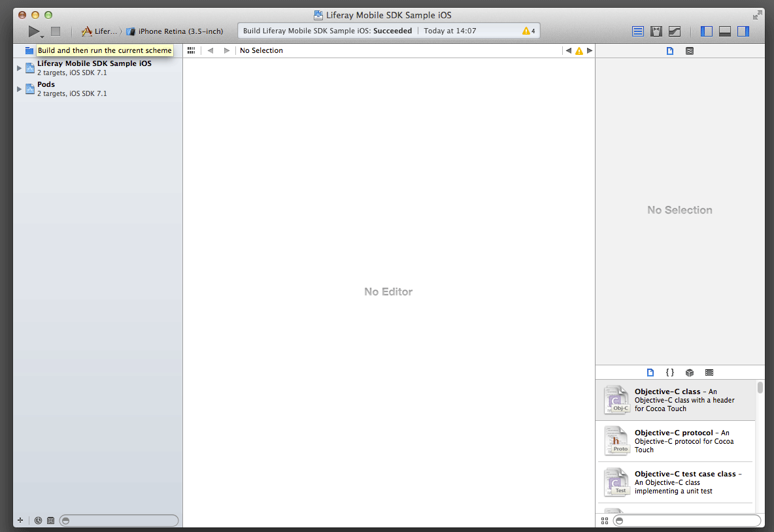The width and height of the screenshot is (774, 532).
Task: Click the Stop button in toolbar
Action: (56, 31)
